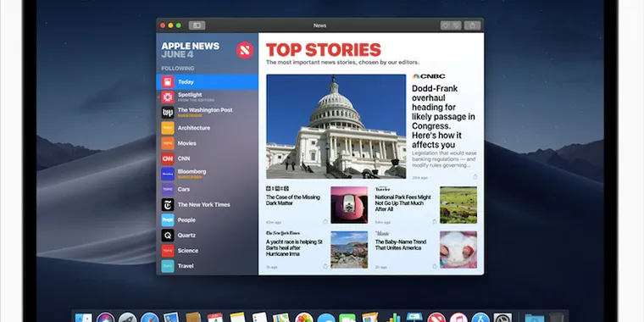Image resolution: width=644 pixels, height=322 pixels.
Task: Toggle the sidebar with the toolbar sidebar button
Action: [197, 25]
